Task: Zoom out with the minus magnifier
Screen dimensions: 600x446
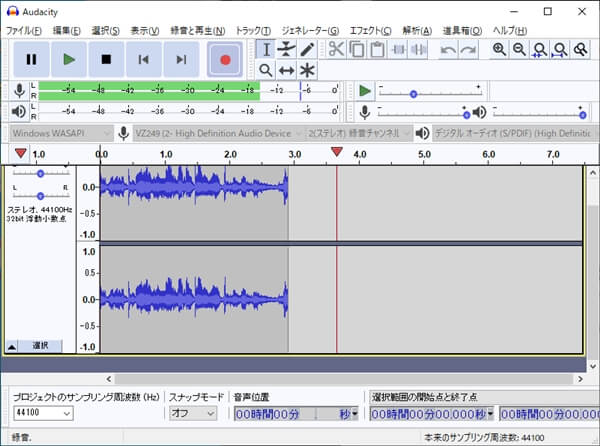Action: coord(519,49)
